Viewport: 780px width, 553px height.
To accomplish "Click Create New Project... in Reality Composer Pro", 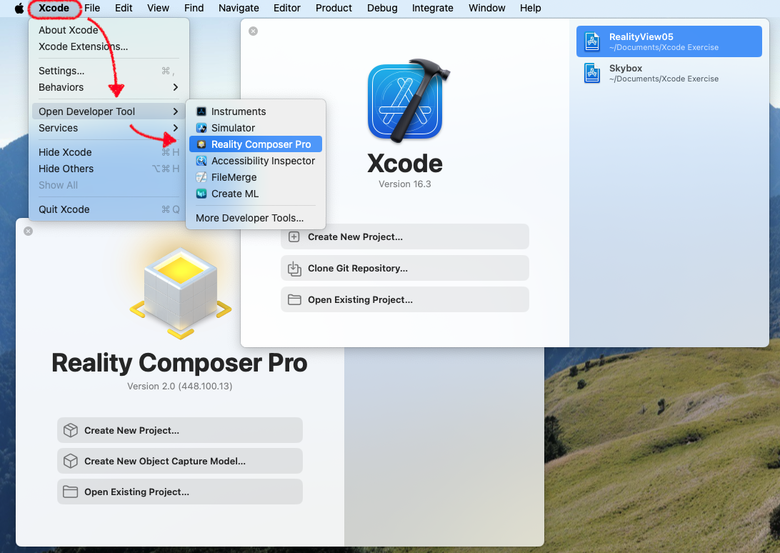I will (x=180, y=430).
